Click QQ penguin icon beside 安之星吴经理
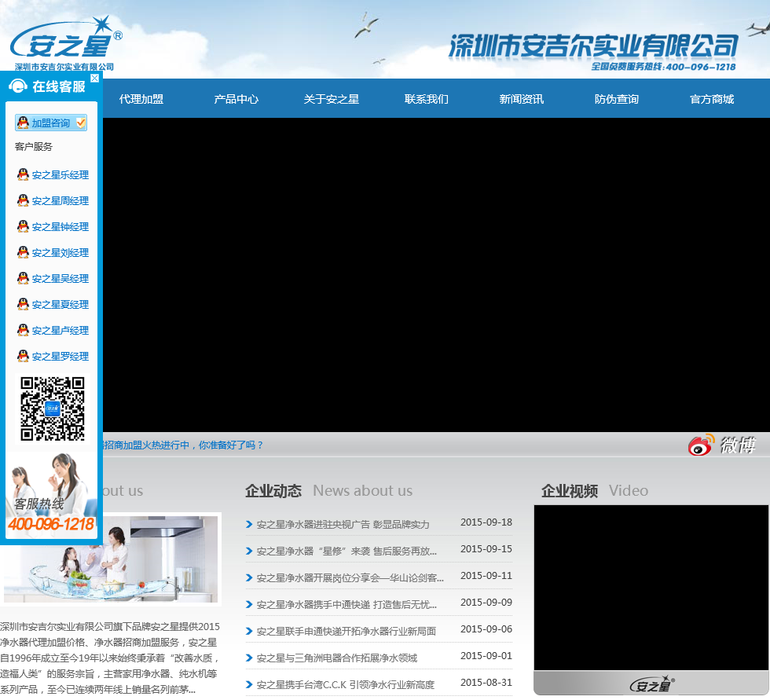This screenshot has height=700, width=770. point(23,278)
